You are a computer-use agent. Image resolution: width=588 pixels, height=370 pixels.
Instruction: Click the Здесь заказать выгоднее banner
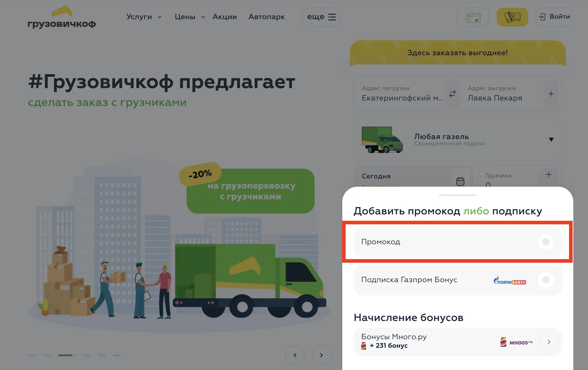point(458,53)
